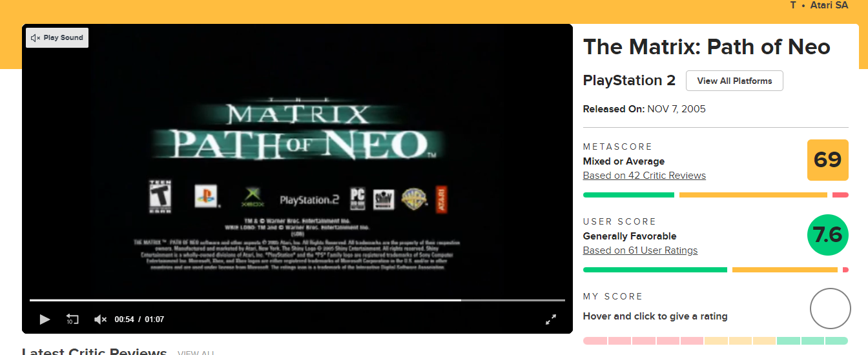The image size is (868, 355).
Task: Enter fullscreen video mode
Action: [x=551, y=319]
